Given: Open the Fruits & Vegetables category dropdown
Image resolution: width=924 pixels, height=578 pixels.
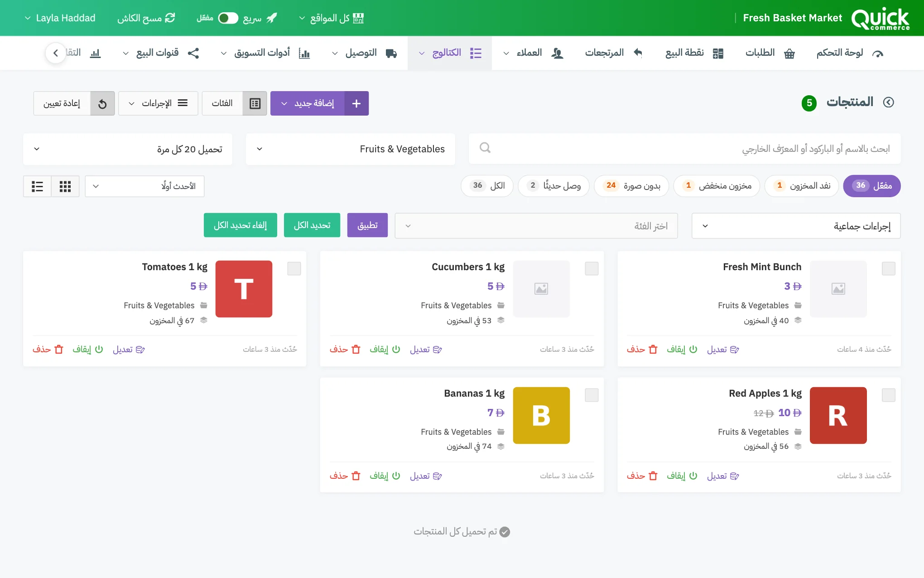Looking at the screenshot, I should (350, 149).
